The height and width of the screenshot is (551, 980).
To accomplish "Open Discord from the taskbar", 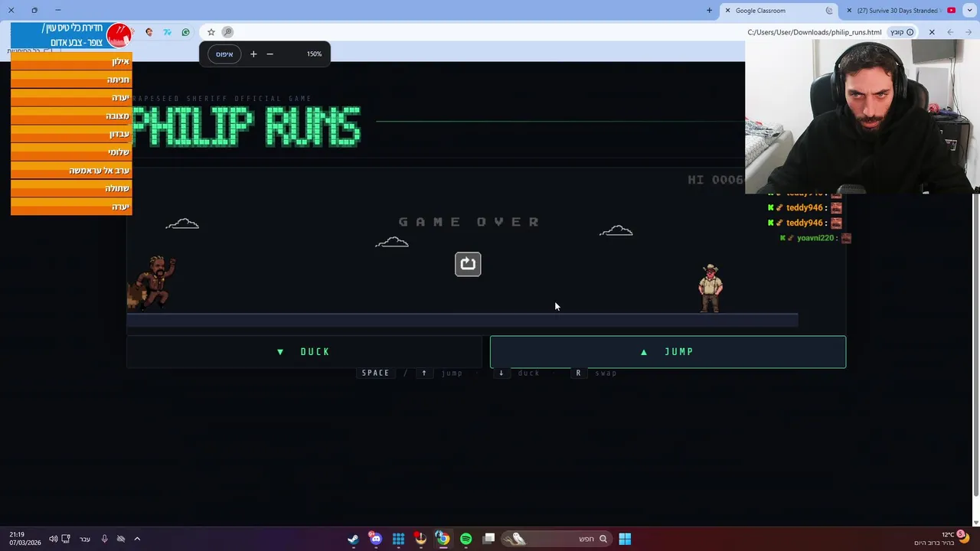I will point(375,539).
